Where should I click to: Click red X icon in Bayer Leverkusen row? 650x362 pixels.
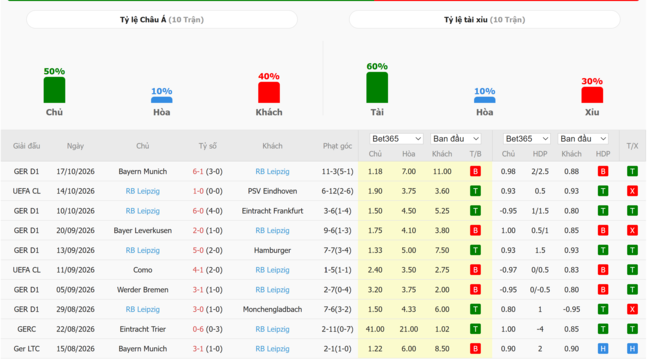click(632, 231)
